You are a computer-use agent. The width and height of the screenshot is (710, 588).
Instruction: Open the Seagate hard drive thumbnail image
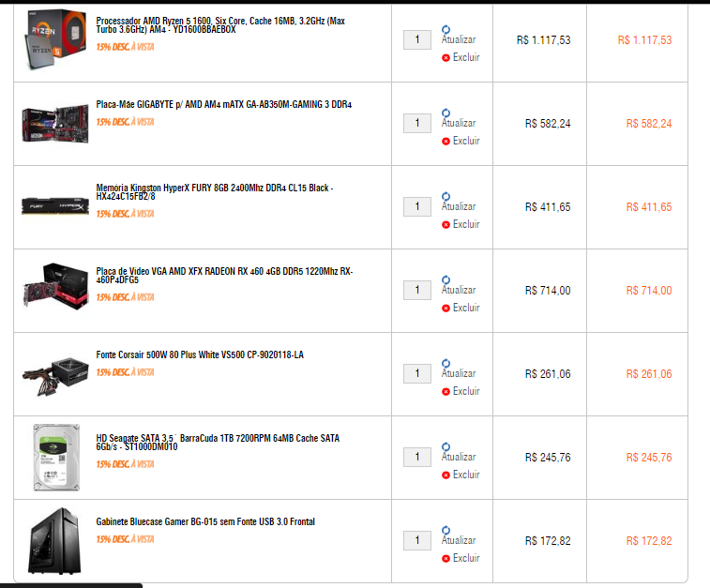click(56, 458)
